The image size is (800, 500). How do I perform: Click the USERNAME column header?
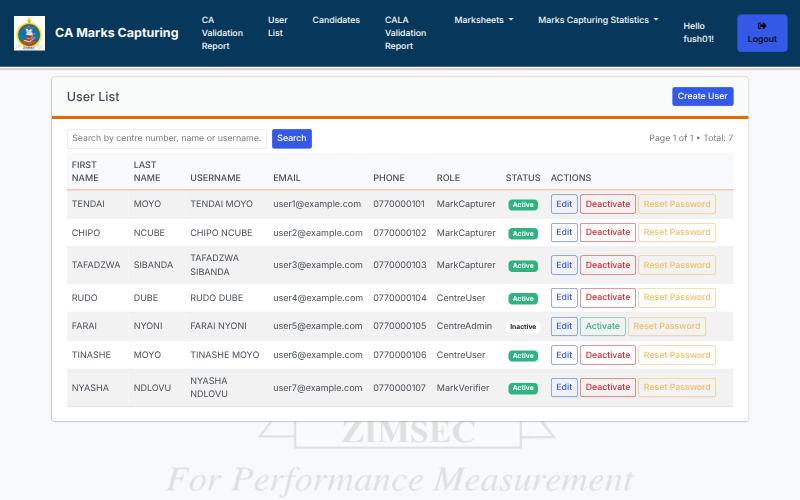[x=215, y=178]
